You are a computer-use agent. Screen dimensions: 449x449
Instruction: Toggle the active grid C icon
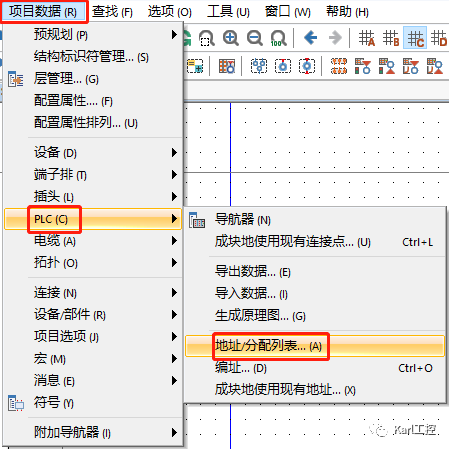pyautogui.click(x=415, y=38)
